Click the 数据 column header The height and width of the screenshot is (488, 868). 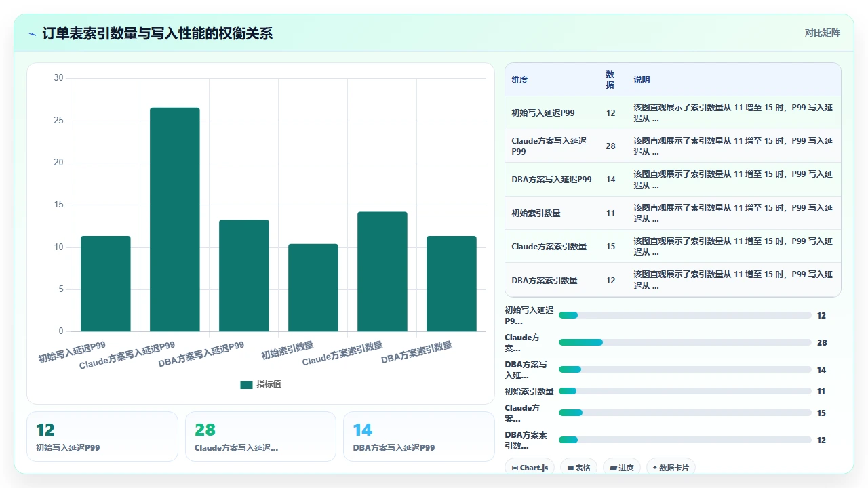pyautogui.click(x=610, y=80)
